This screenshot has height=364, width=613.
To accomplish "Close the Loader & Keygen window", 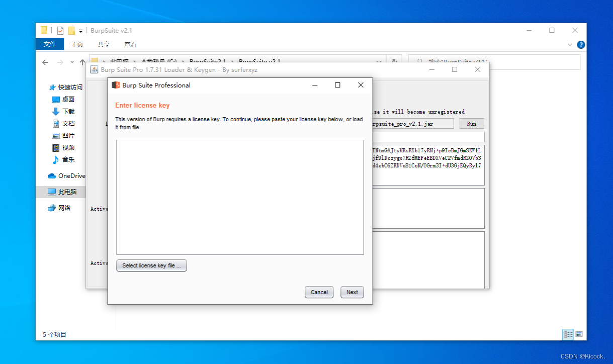I will pos(478,69).
